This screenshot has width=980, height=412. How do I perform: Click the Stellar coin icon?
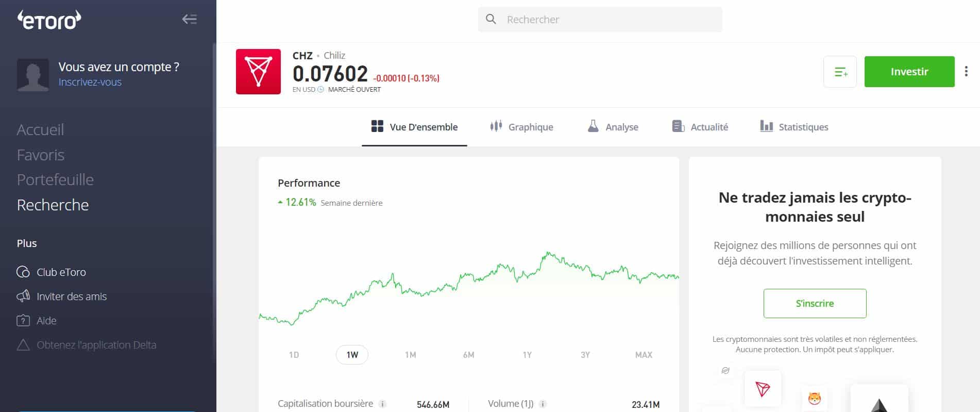[x=725, y=371]
